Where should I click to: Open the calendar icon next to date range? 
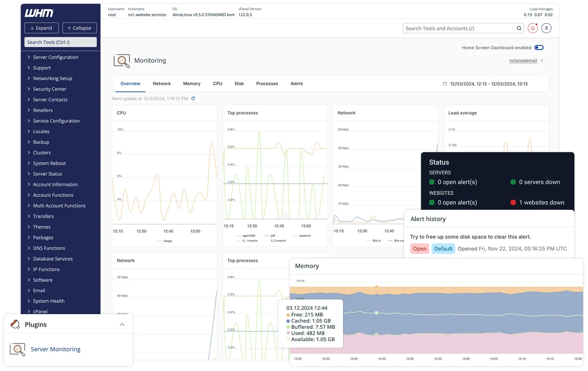point(445,84)
